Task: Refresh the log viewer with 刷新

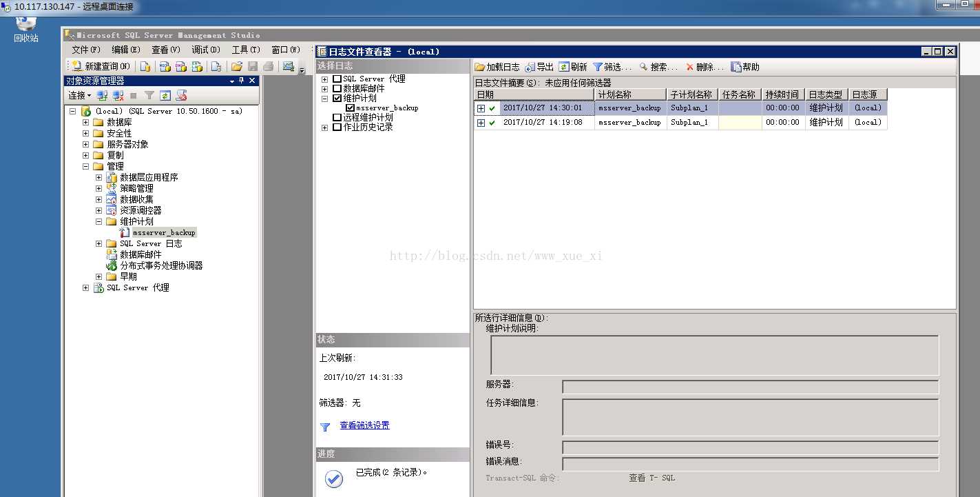Action: coord(573,67)
